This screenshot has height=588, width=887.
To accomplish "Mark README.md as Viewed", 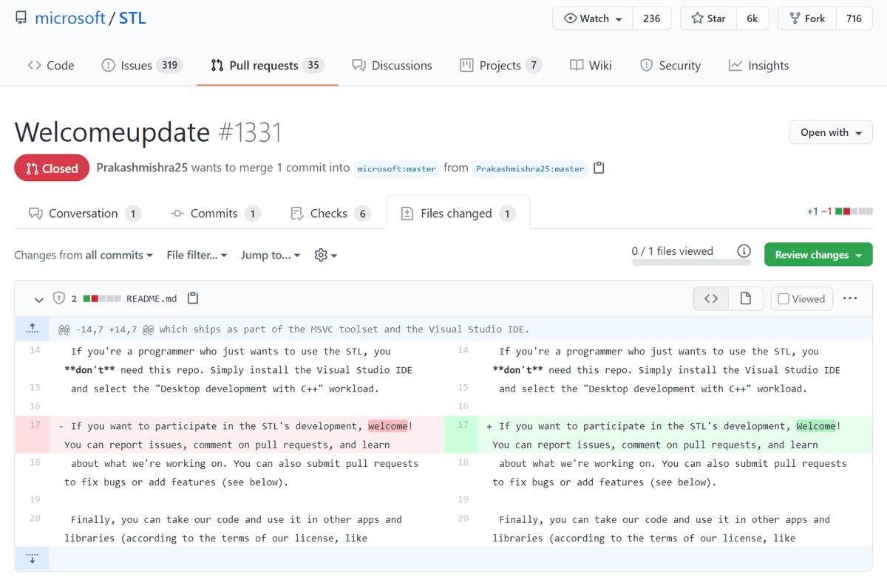I will point(802,298).
